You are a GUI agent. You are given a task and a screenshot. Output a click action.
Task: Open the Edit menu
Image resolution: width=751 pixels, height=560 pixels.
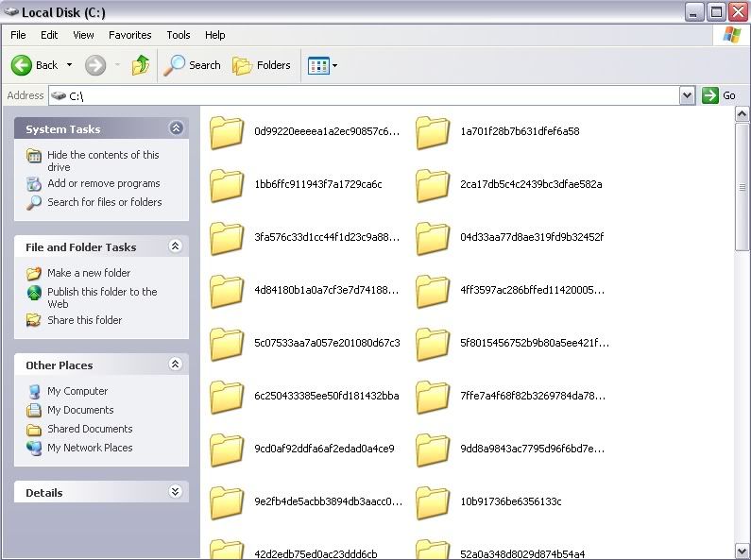point(49,35)
